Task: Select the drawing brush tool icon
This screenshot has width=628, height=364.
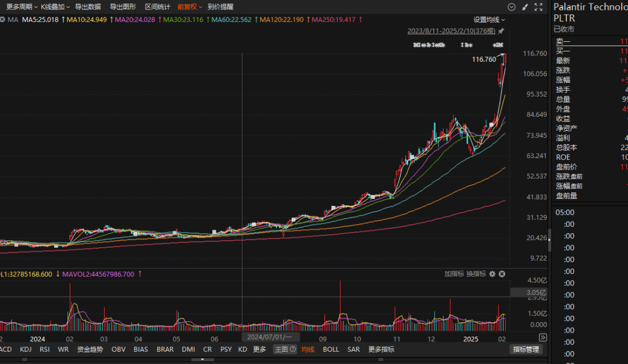Action: pyautogui.click(x=525, y=7)
